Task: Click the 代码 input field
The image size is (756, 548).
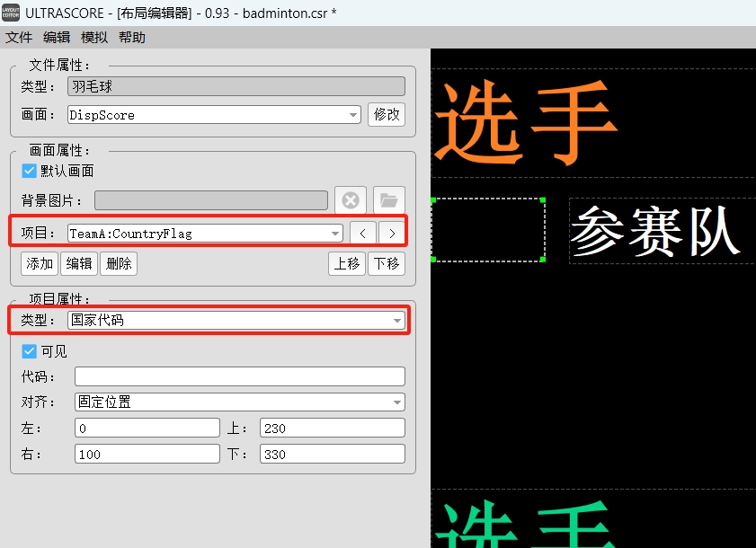Action: [239, 376]
